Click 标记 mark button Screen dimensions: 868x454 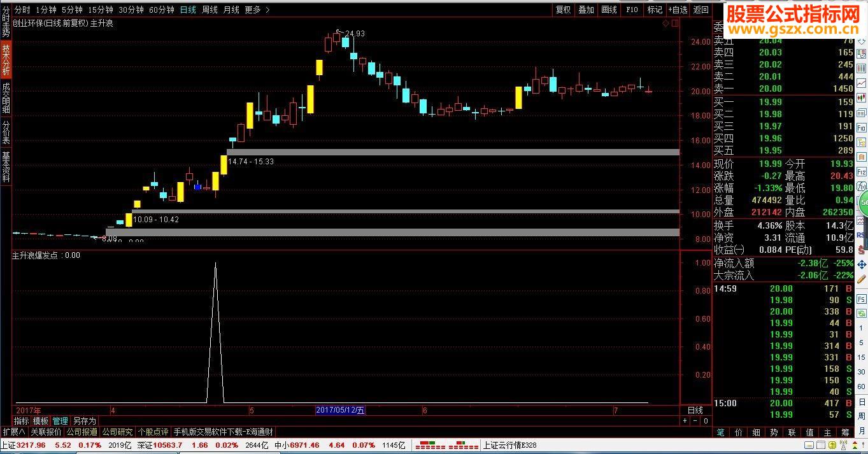coord(655,10)
